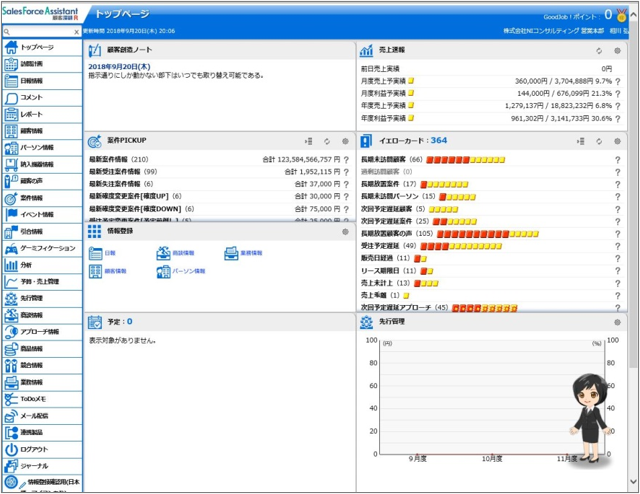640x494 pixels.
Task: Click help icon for 最新案件情報 row
Action: pyautogui.click(x=346, y=160)
